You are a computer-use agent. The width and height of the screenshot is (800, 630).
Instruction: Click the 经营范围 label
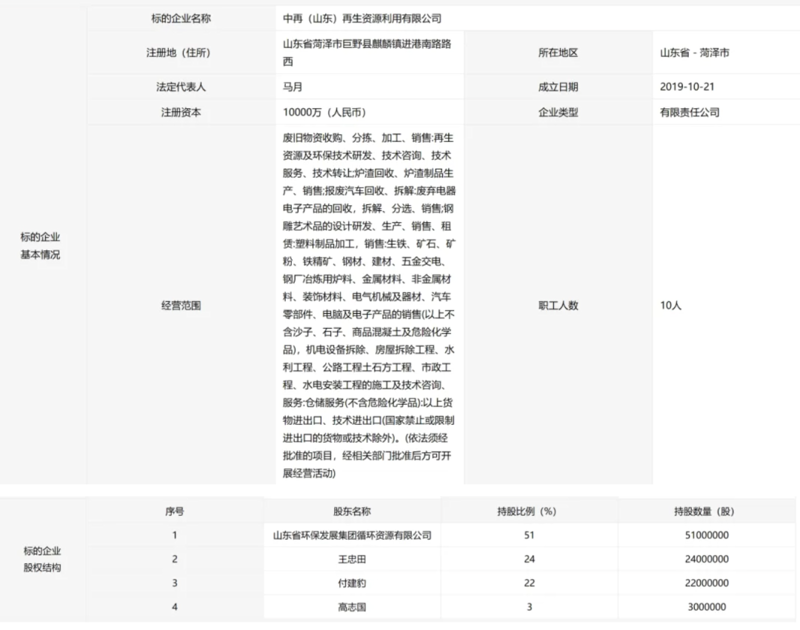click(181, 305)
